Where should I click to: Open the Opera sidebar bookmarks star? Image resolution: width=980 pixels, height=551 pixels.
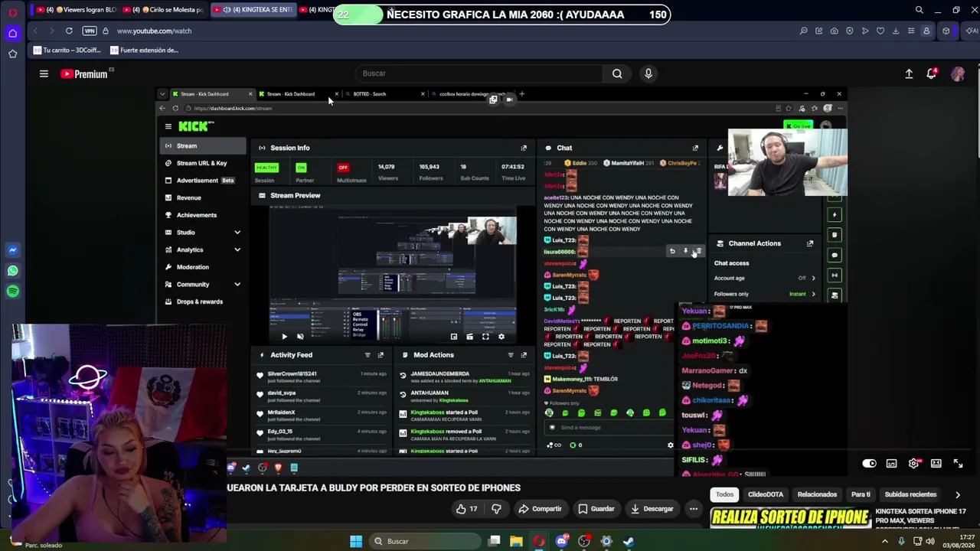12,54
